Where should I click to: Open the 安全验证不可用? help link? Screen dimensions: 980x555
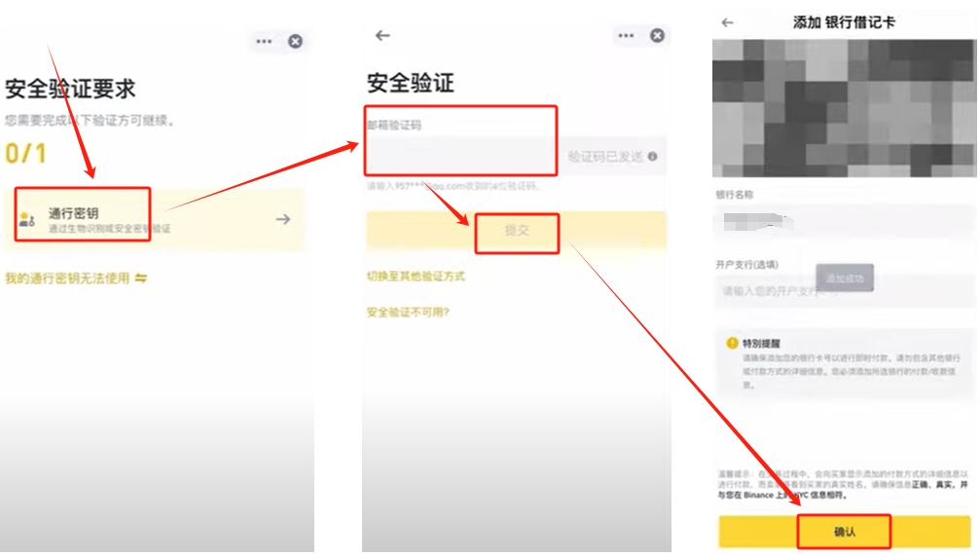pyautogui.click(x=408, y=313)
